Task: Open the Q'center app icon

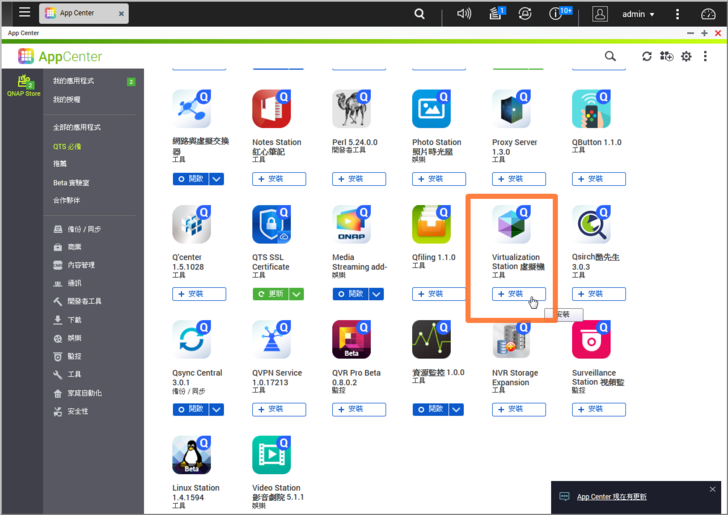Action: click(x=192, y=224)
